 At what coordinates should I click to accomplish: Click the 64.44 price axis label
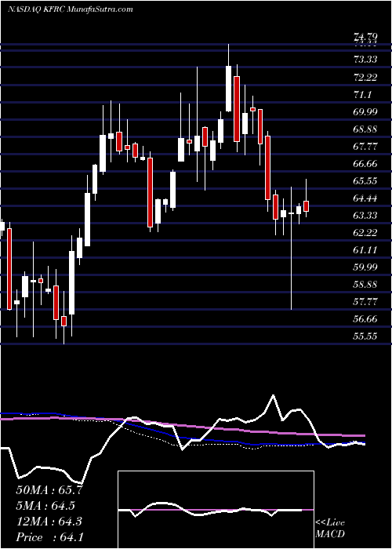(x=365, y=198)
